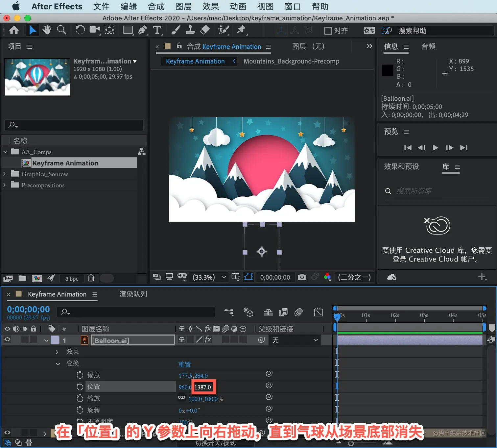Create new folder in Project panel

(22, 278)
